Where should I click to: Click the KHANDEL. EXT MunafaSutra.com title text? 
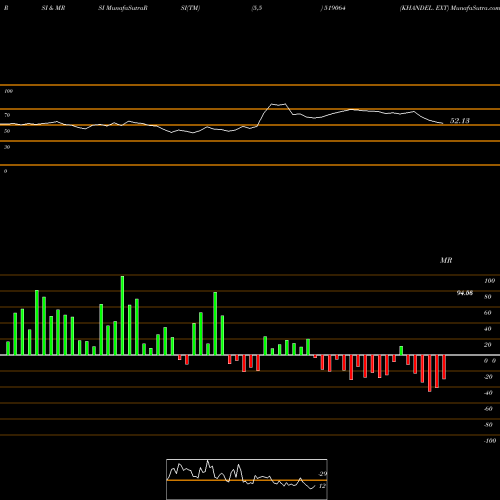click(x=450, y=8)
